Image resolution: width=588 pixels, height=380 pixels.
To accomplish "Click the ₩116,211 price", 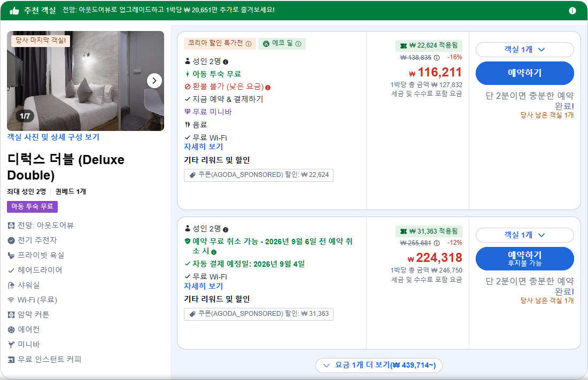I will [435, 72].
